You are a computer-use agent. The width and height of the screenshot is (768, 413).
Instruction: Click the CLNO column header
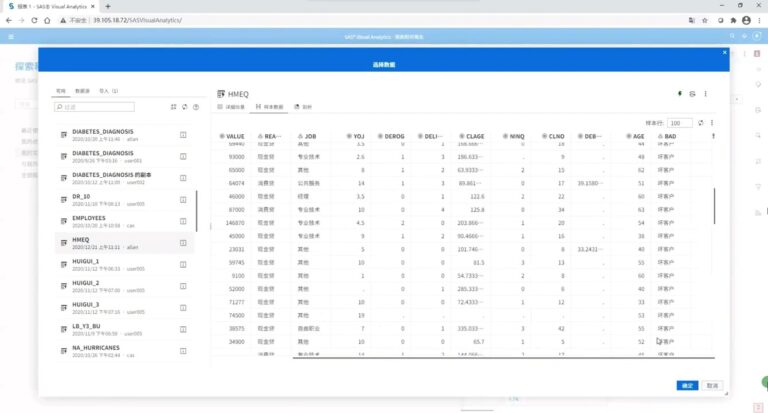553,136
